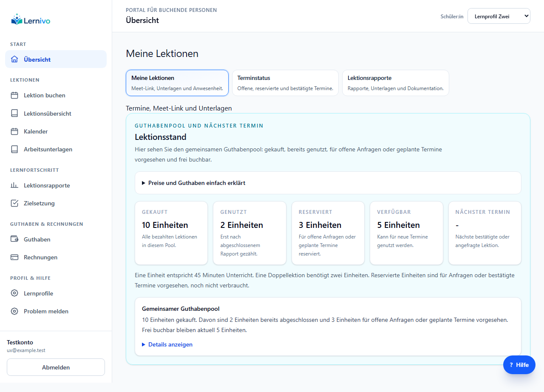Open the Schüler:in Lernprofil Zwei dropdown
The width and height of the screenshot is (544, 392).
click(499, 16)
